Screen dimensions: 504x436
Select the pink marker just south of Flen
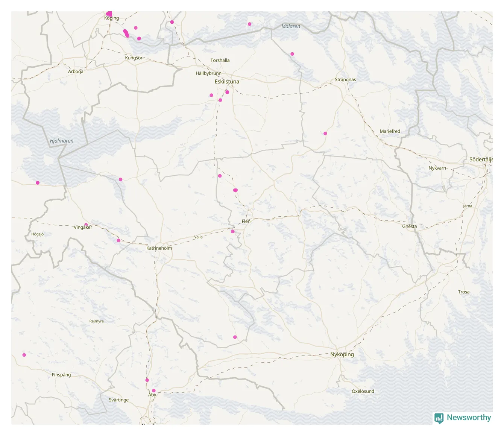tap(233, 232)
